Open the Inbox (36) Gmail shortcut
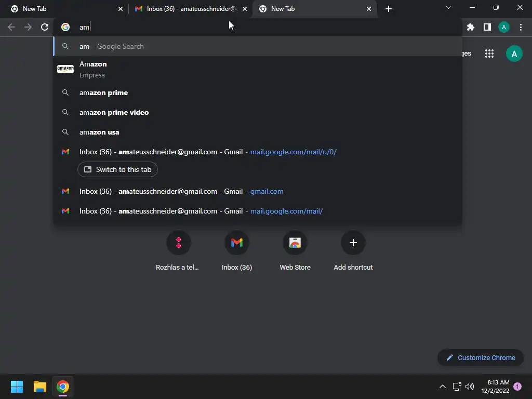This screenshot has height=399, width=532. coord(237,251)
